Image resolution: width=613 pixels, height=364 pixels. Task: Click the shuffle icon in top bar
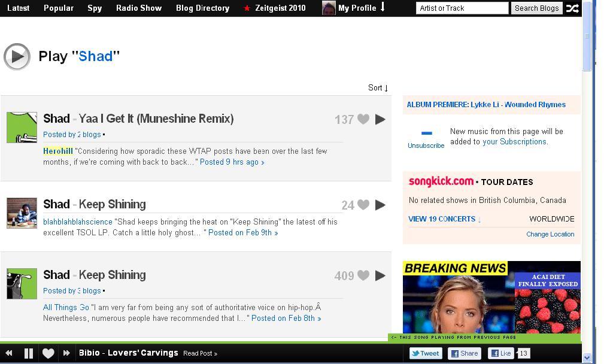point(572,8)
